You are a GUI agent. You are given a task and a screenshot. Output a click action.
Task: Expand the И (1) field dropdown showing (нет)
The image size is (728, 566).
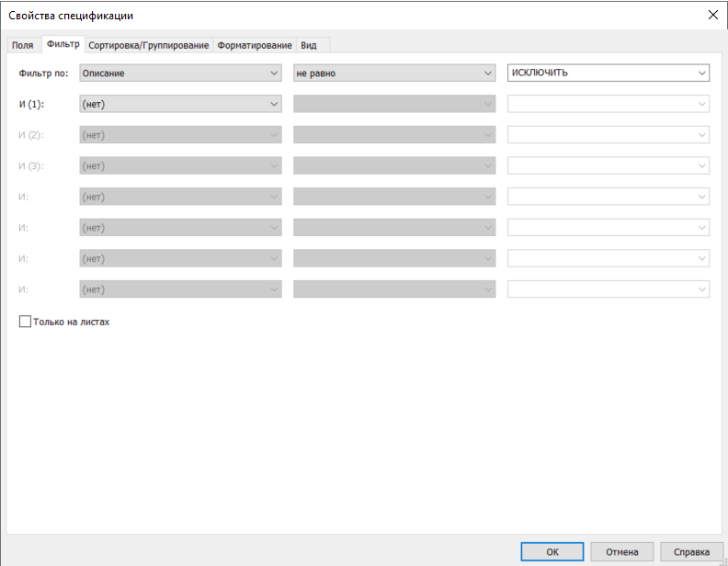[x=180, y=104]
